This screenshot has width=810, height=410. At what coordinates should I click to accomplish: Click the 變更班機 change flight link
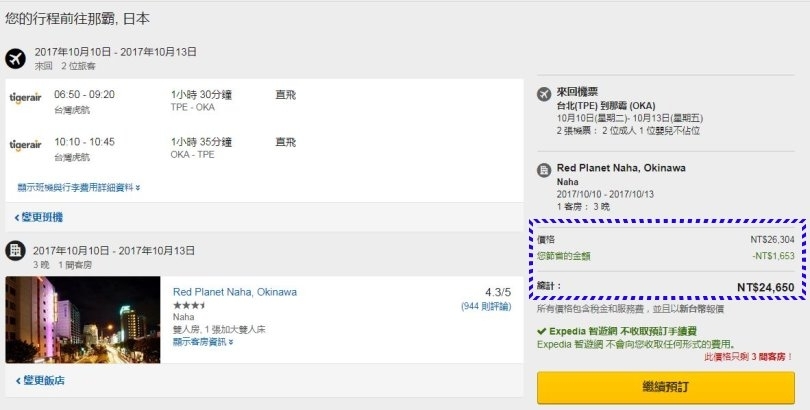coord(39,217)
